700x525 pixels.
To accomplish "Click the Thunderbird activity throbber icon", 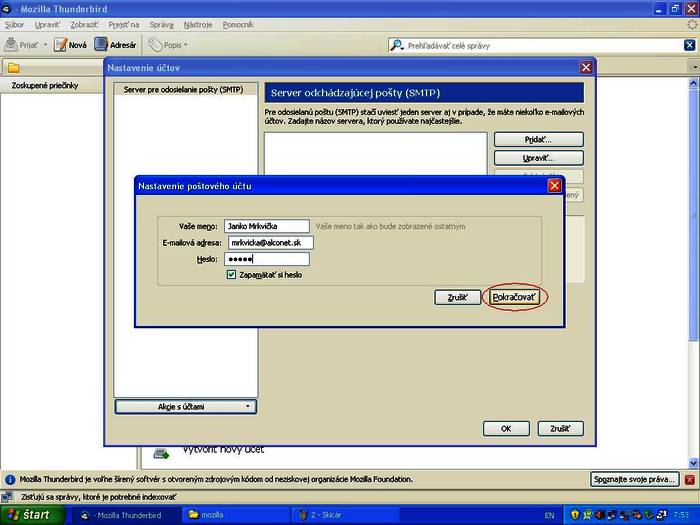I will 692,25.
